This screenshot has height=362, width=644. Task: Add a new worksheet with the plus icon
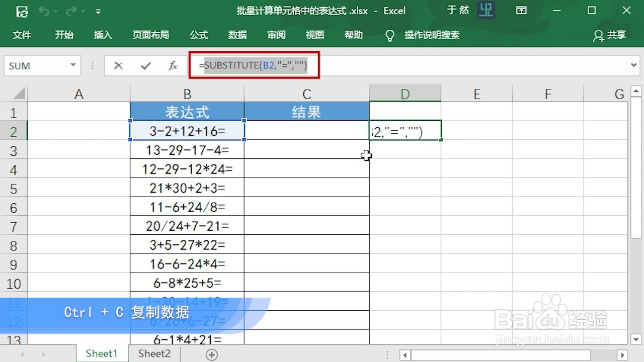(x=211, y=354)
